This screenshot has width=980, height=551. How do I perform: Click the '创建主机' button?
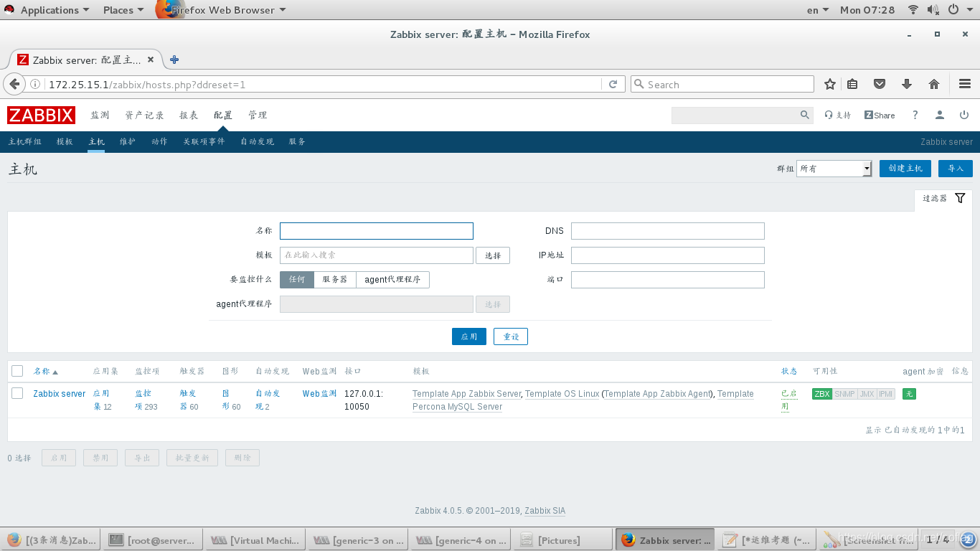pyautogui.click(x=905, y=169)
